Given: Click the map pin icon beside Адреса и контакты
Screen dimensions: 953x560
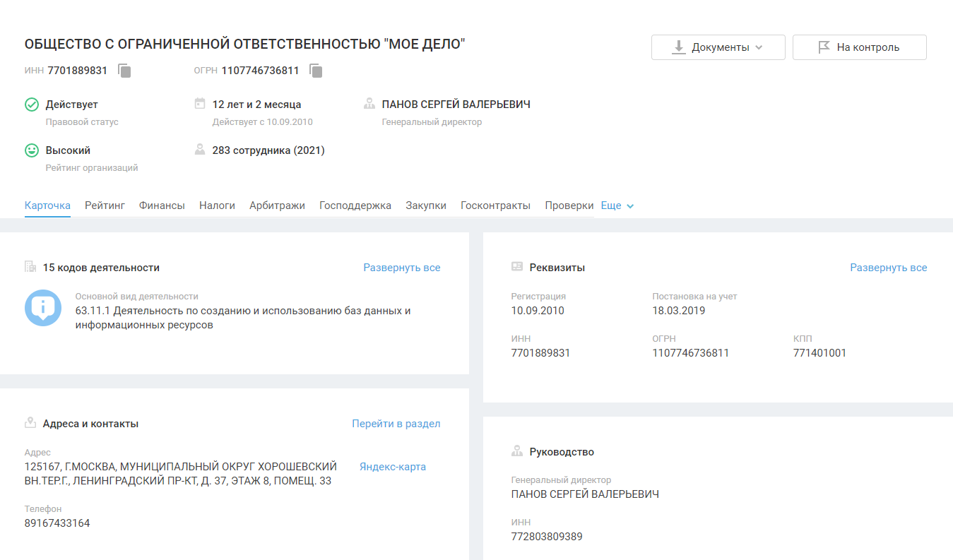Looking at the screenshot, I should click(x=30, y=423).
